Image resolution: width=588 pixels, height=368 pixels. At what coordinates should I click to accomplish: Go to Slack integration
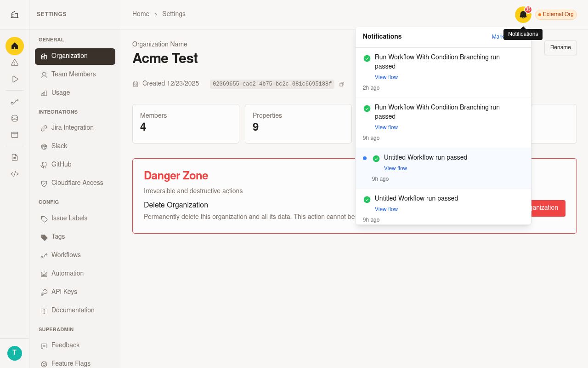[x=75, y=146]
